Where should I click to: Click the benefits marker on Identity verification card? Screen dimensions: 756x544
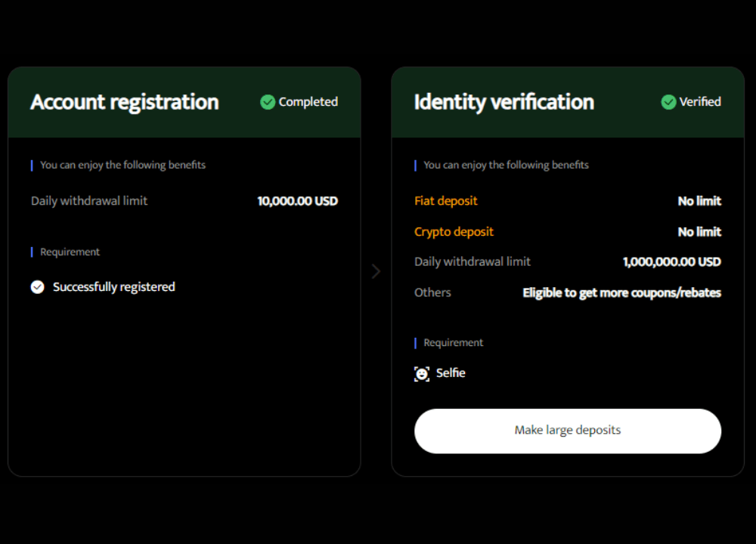pyautogui.click(x=414, y=165)
